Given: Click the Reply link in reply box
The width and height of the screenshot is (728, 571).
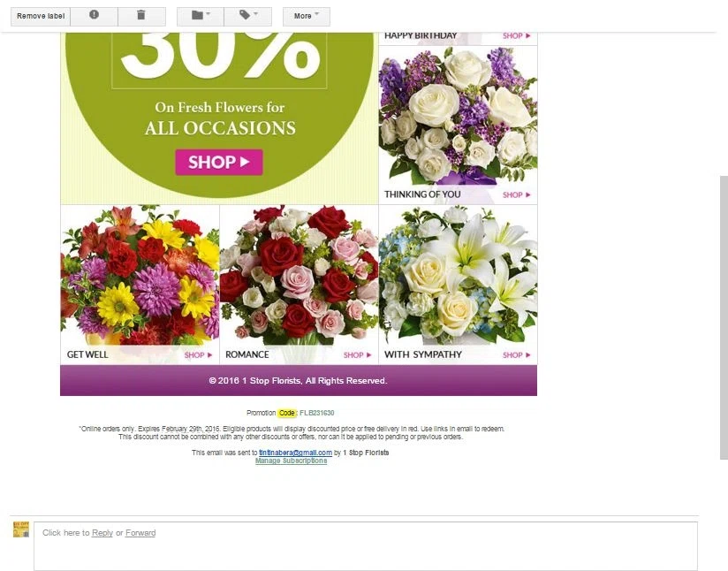Looking at the screenshot, I should [x=102, y=533].
